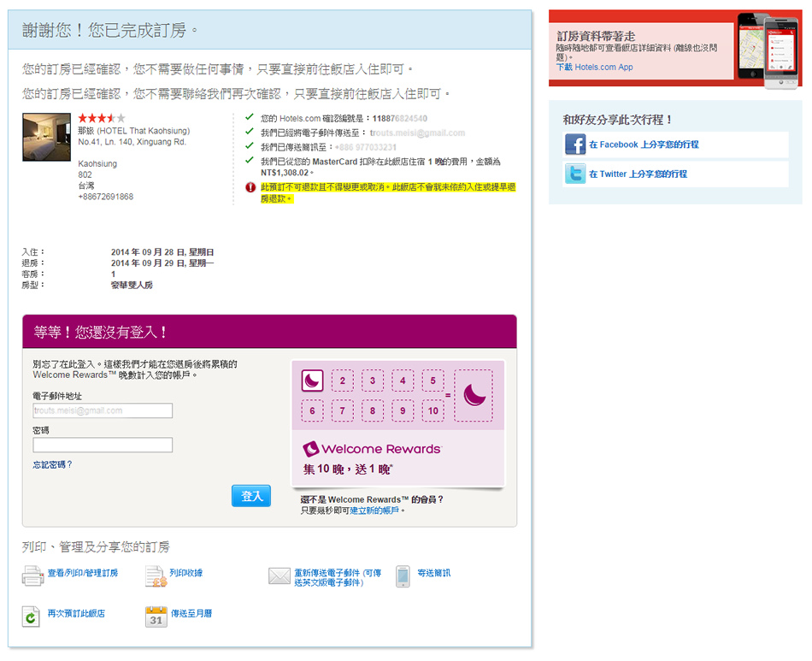The image size is (812, 661).
Task: Click the hotel star rating
Action: (x=102, y=118)
